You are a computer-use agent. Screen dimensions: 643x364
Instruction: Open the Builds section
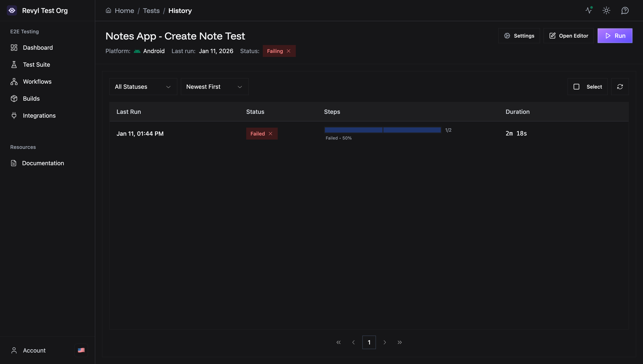[x=31, y=99]
